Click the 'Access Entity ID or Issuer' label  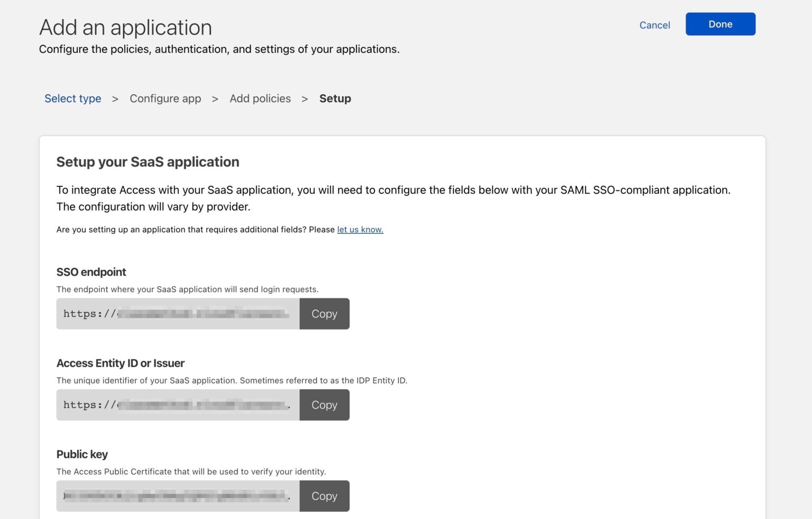pos(120,363)
